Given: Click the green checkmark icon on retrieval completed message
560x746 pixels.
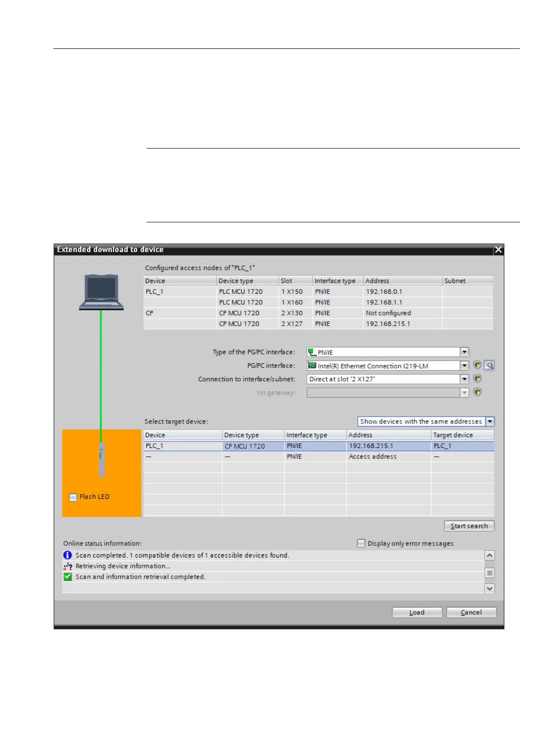Looking at the screenshot, I should point(68,577).
